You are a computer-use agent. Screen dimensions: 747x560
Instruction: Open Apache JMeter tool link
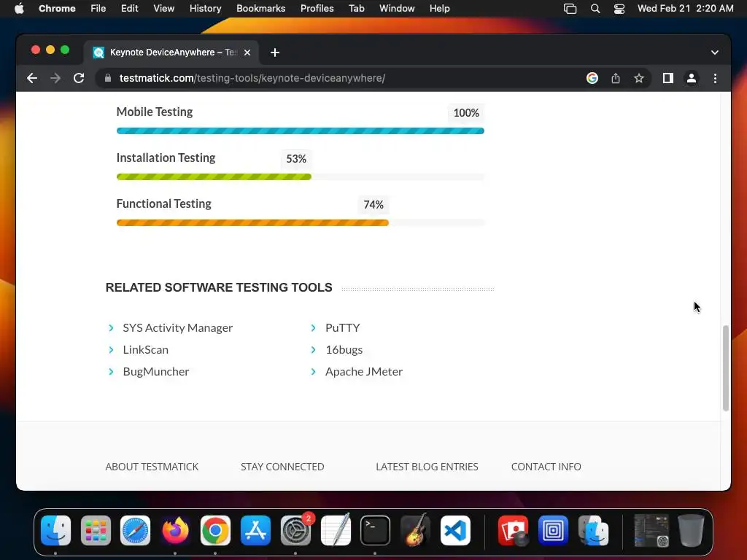click(x=364, y=371)
